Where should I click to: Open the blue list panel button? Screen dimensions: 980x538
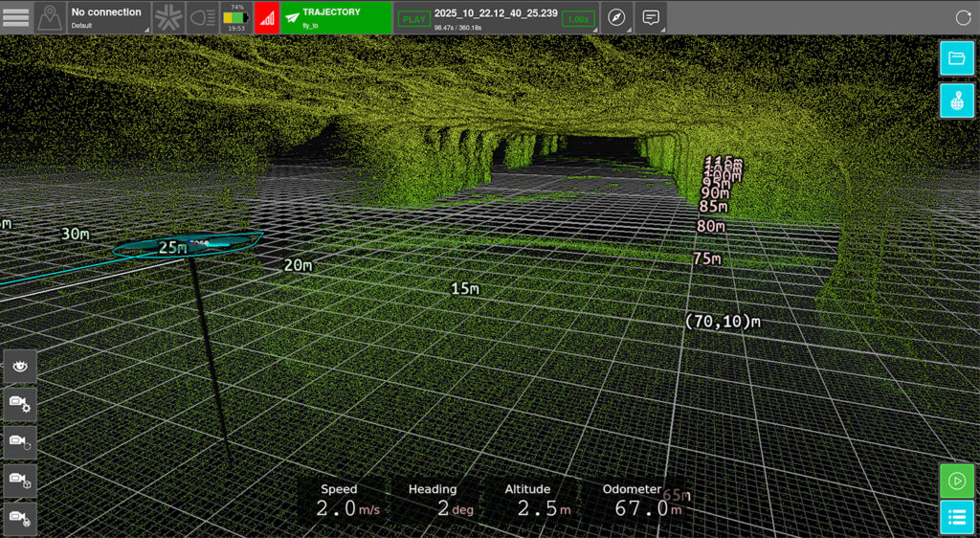956,518
